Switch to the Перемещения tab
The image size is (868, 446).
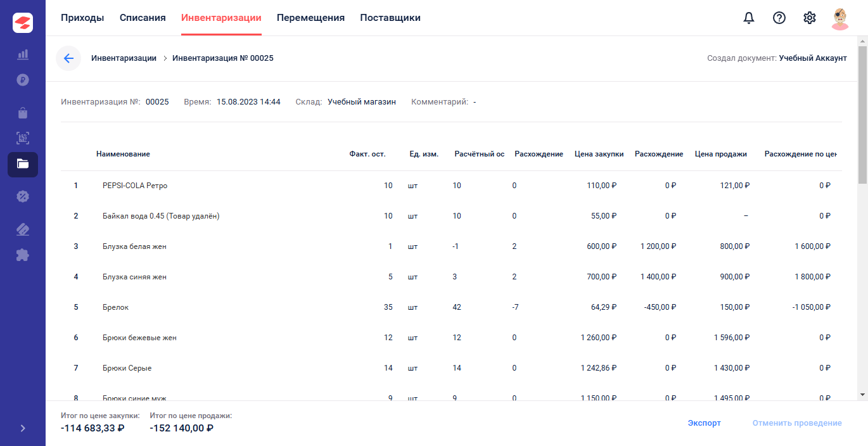pos(310,18)
